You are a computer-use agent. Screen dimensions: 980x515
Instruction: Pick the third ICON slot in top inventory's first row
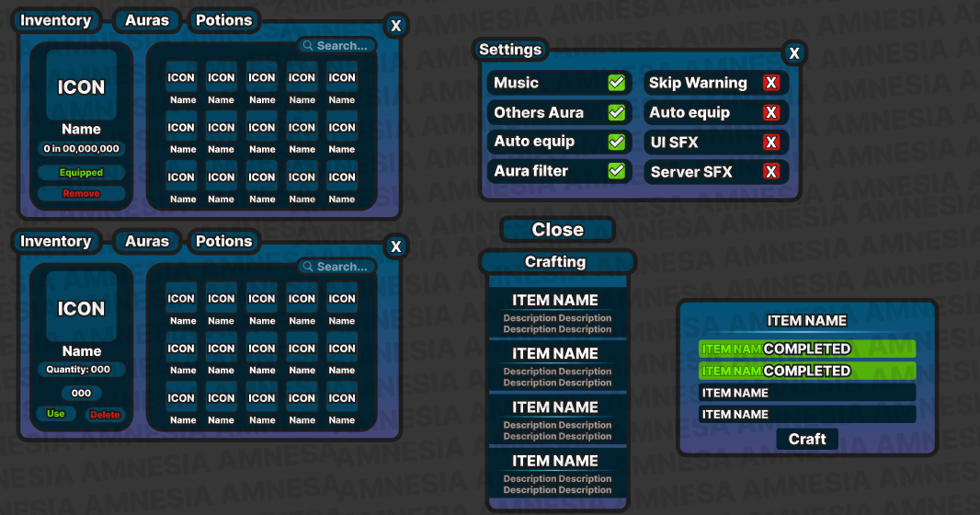[262, 77]
